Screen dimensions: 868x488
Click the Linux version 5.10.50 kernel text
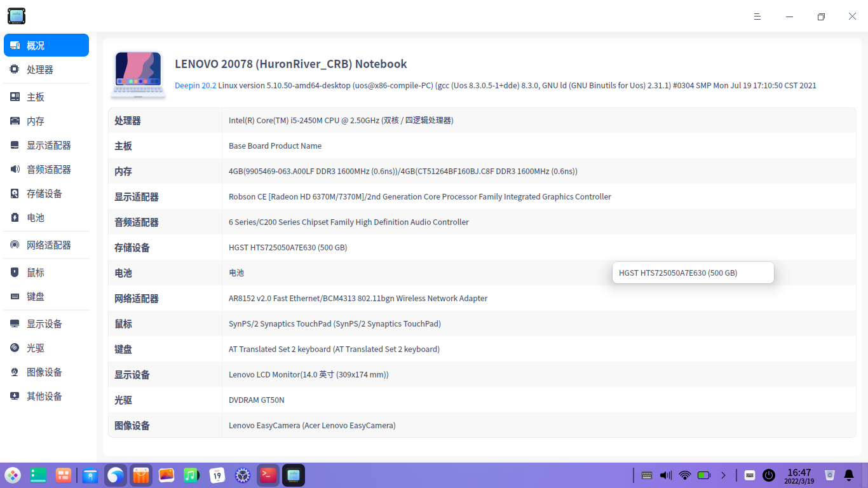517,85
